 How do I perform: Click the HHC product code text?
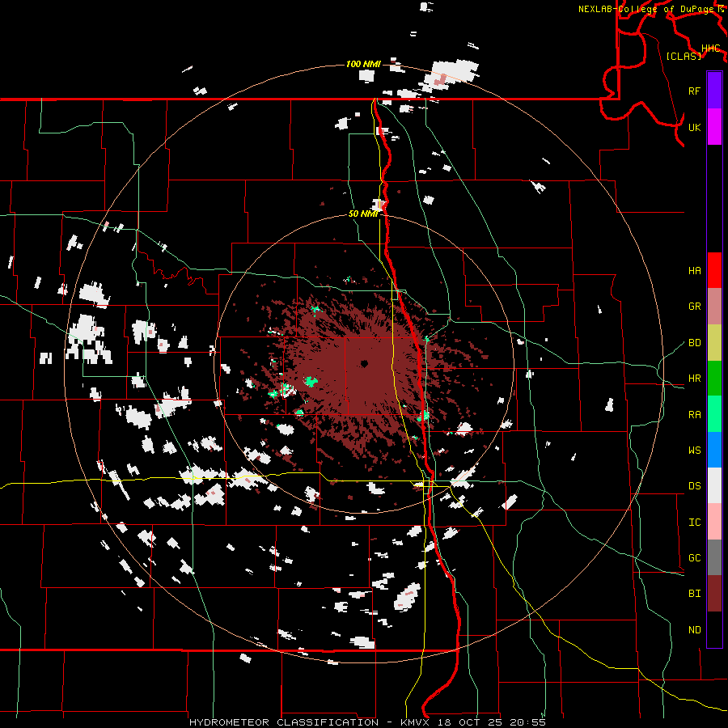[711, 49]
